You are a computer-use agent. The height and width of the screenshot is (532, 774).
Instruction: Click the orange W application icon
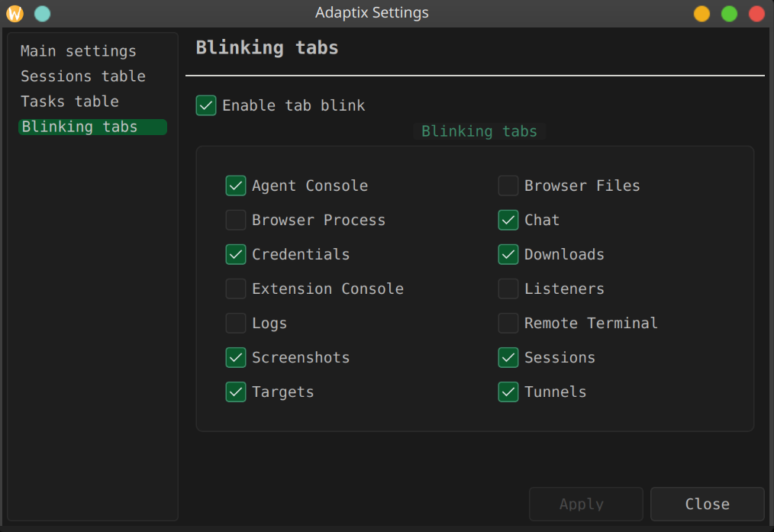click(x=15, y=13)
